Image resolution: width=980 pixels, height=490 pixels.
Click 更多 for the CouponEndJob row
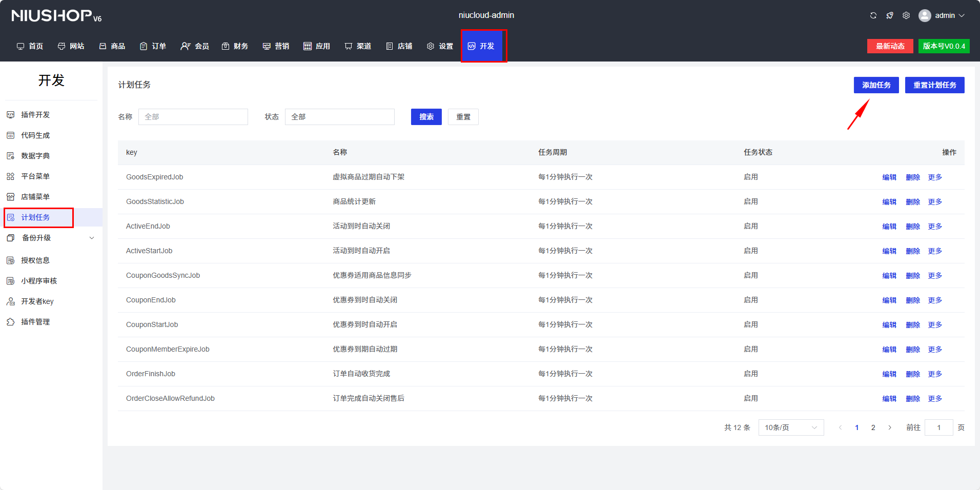coord(934,300)
